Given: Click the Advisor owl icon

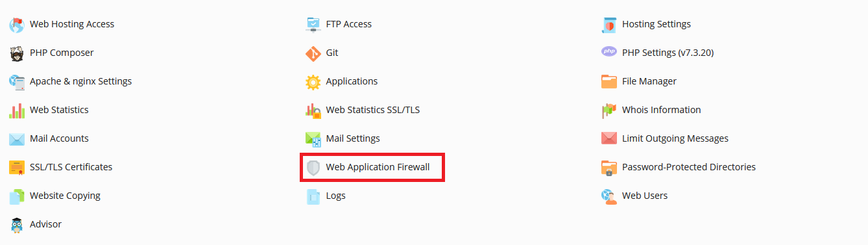Looking at the screenshot, I should [17, 225].
